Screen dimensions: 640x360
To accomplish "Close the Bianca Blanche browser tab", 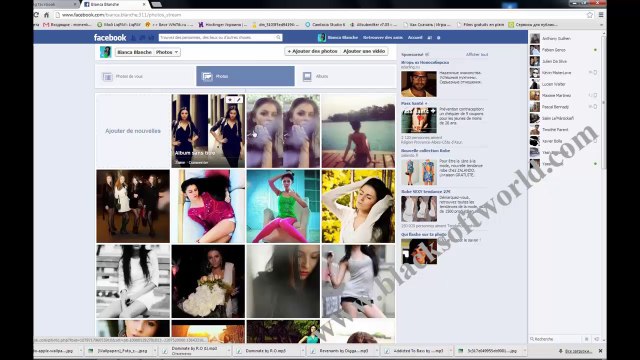I will click(x=144, y=4).
